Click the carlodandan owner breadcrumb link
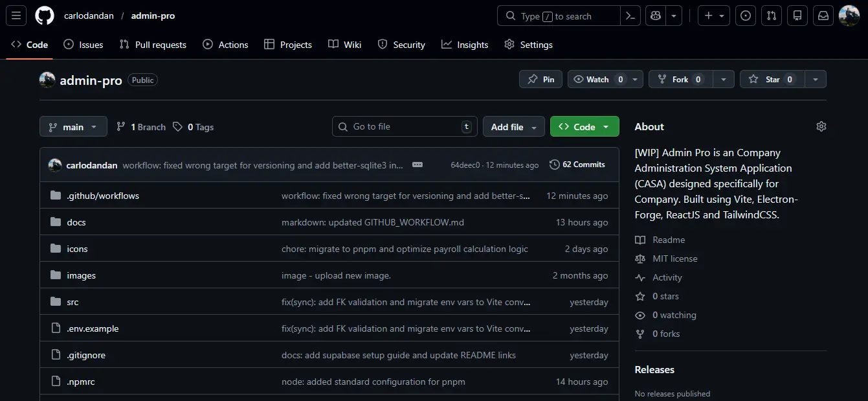The image size is (868, 401). (x=89, y=16)
